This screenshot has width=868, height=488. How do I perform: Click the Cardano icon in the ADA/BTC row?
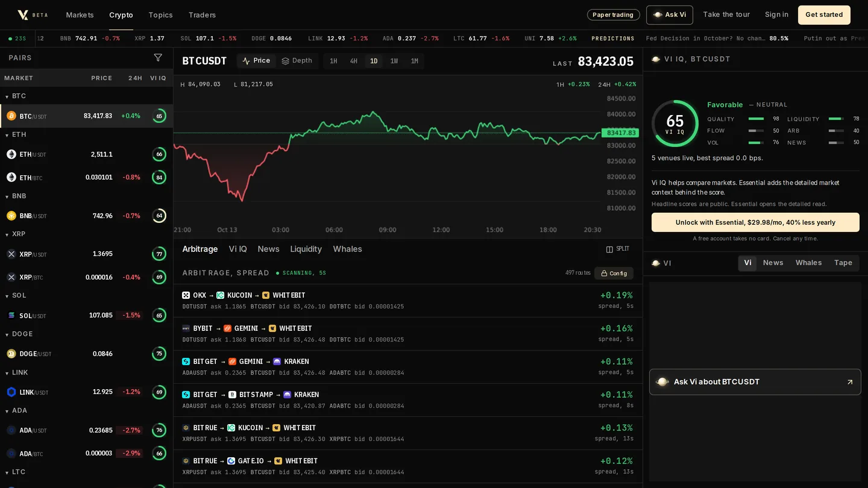point(11,453)
